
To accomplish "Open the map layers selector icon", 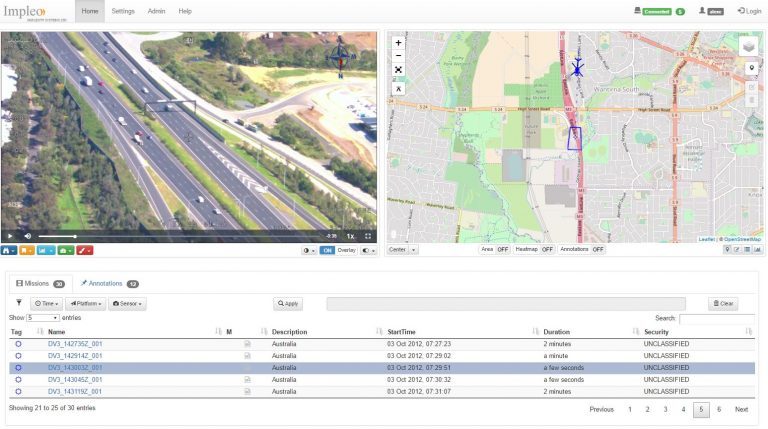I will coord(749,46).
